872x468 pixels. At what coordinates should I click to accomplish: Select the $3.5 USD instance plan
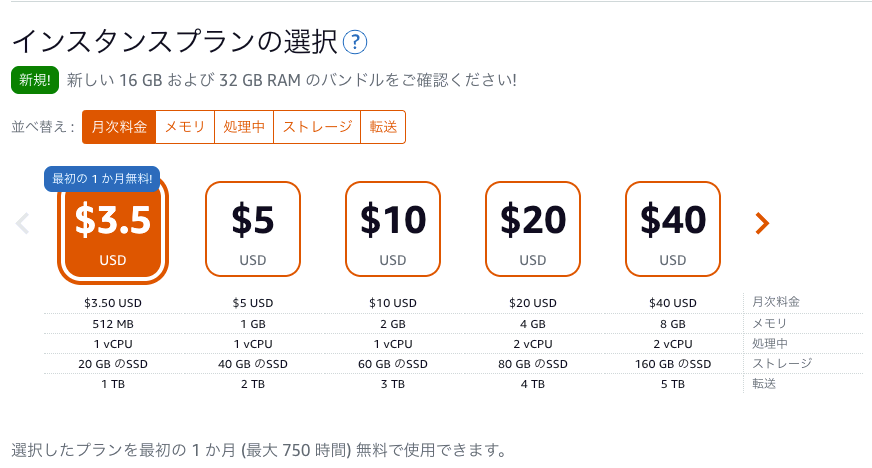click(x=113, y=229)
